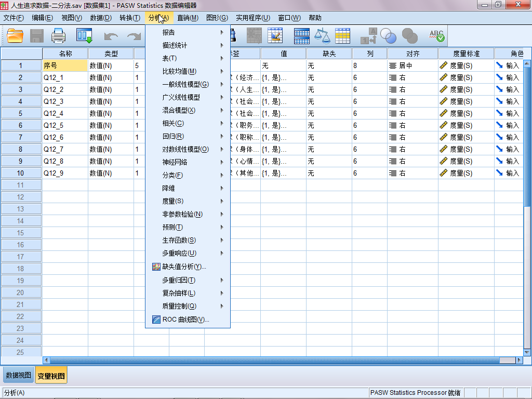Open 一般线性模型(G) submenu
The width and height of the screenshot is (532, 399).
pyautogui.click(x=188, y=84)
